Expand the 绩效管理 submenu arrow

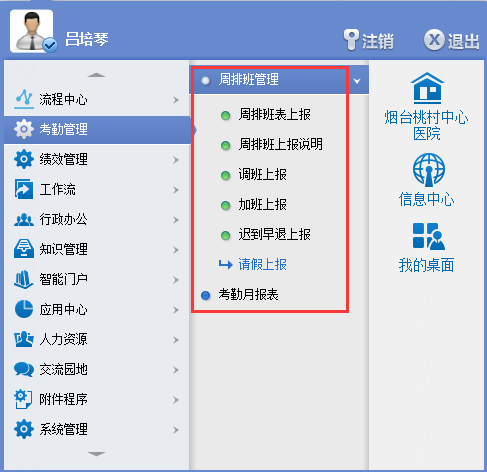coord(176,160)
